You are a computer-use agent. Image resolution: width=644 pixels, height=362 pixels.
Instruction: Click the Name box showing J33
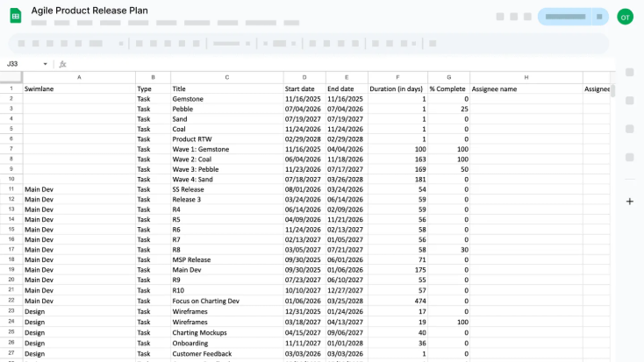[x=21, y=64]
